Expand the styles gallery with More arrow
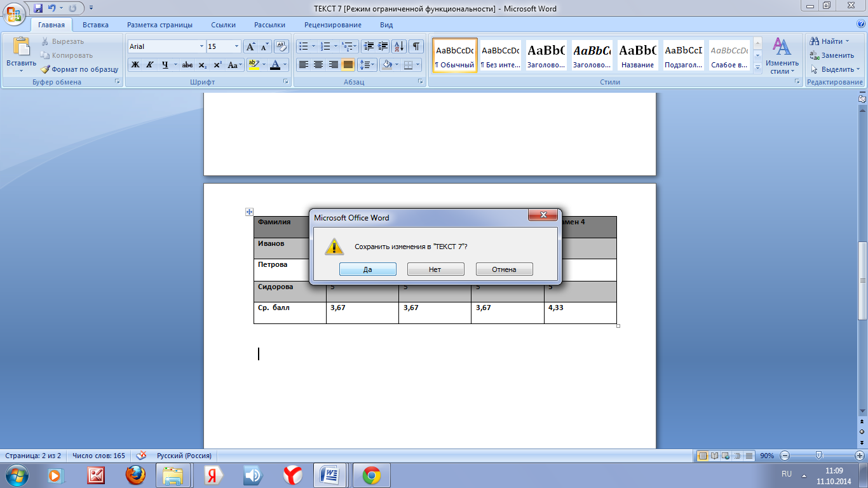 757,69
